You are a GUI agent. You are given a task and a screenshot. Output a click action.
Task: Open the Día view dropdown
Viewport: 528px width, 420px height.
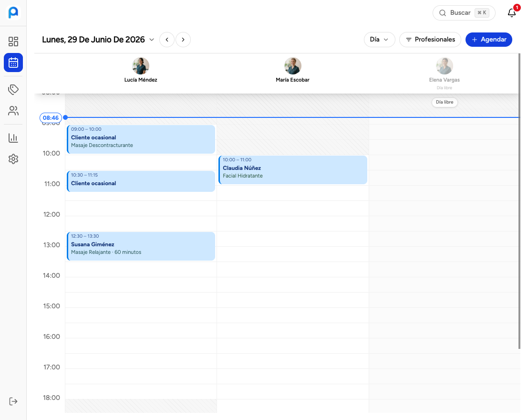[379, 40]
